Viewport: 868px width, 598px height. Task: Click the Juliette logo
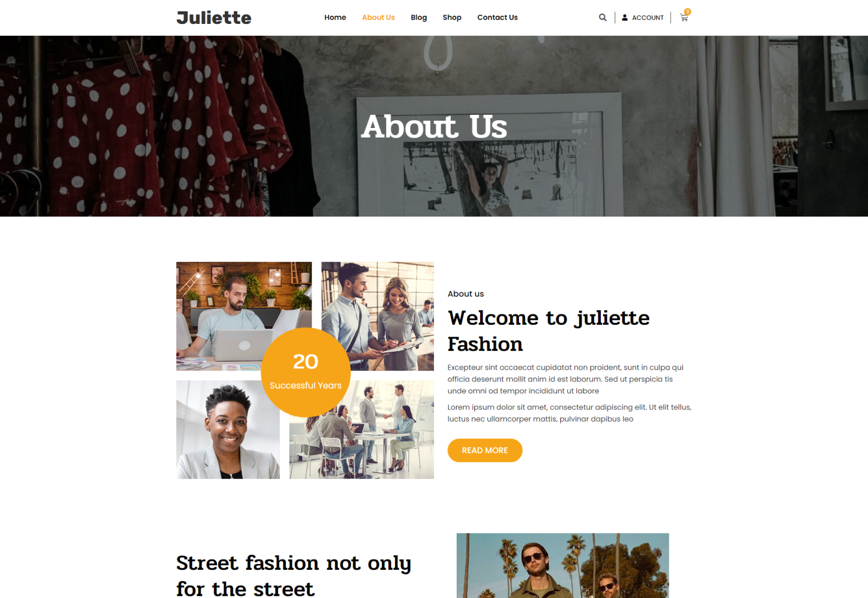click(x=214, y=17)
